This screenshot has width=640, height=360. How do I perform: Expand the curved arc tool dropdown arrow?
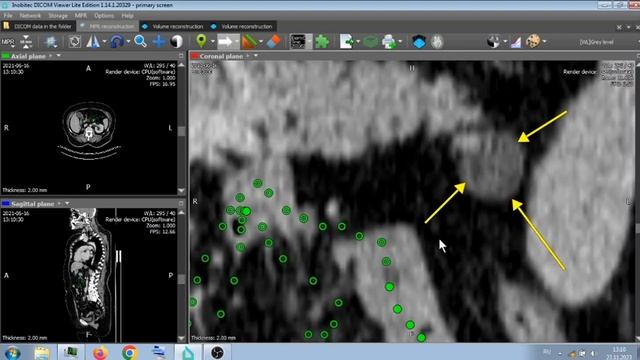128,42
